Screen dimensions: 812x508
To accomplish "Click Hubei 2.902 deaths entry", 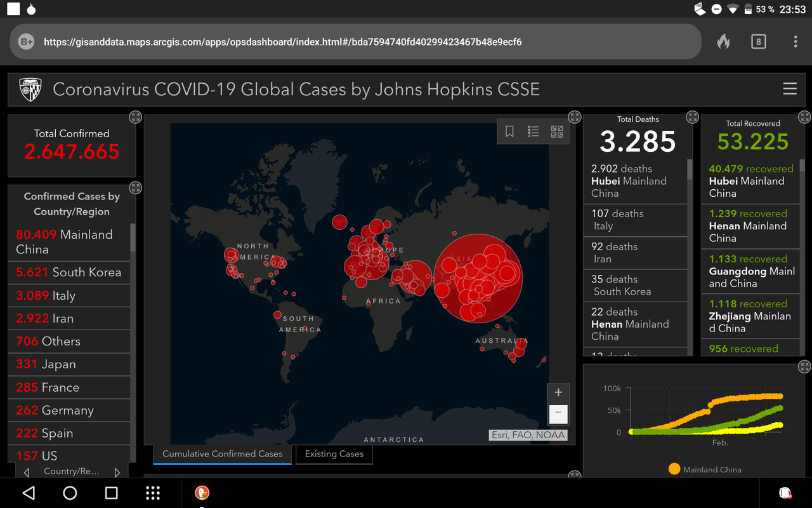I will coord(635,181).
